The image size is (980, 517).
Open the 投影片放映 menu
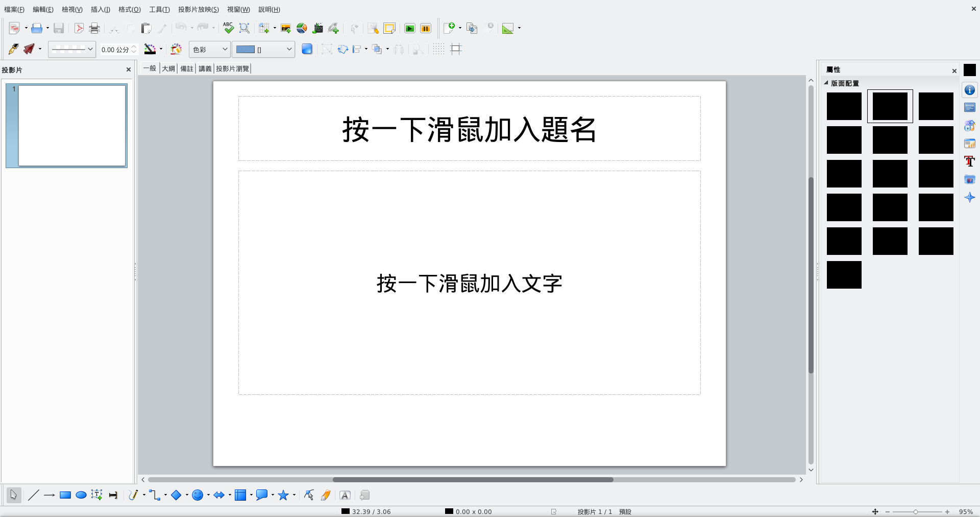pyautogui.click(x=198, y=9)
